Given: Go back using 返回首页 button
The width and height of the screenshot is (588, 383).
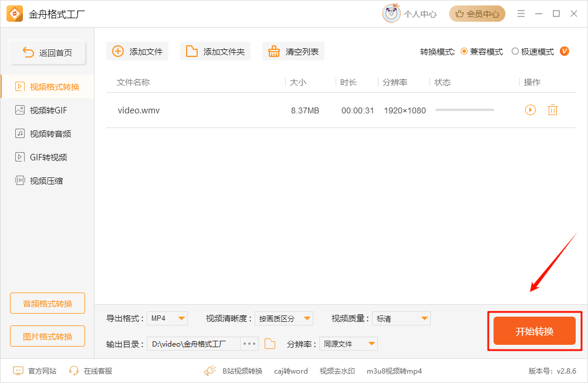Looking at the screenshot, I should [48, 52].
